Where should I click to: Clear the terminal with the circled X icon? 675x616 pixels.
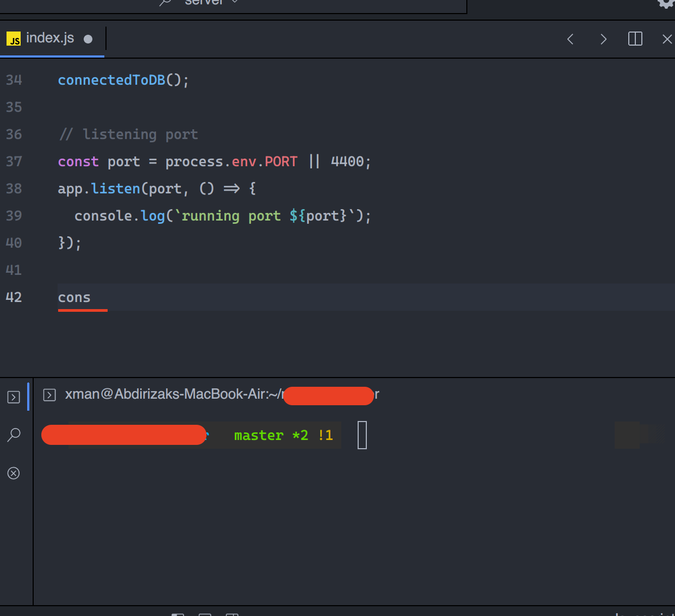click(x=14, y=473)
